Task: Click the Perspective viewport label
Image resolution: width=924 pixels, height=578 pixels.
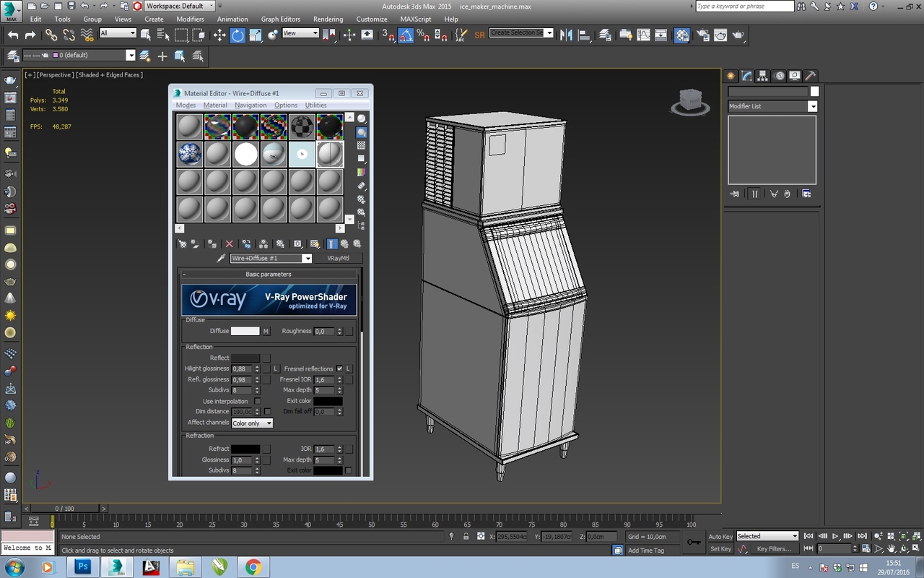Action: (x=54, y=75)
